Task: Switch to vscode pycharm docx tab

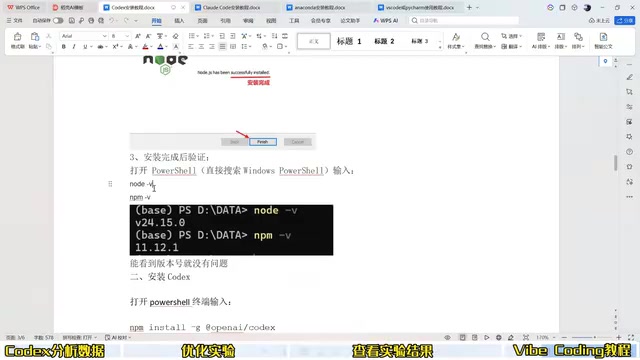Action: 420,7
